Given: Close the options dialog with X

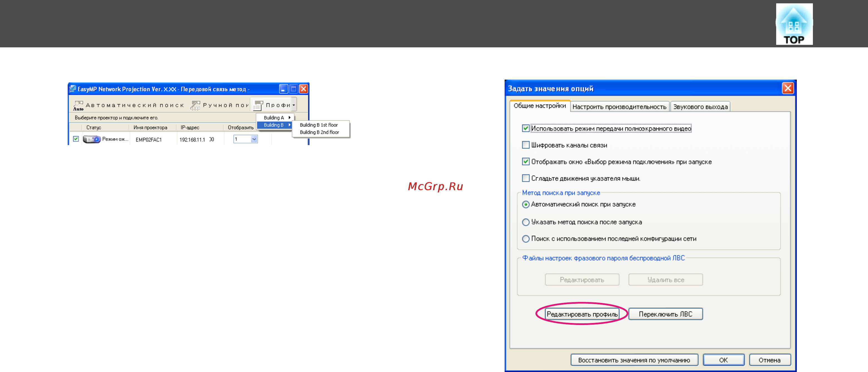Looking at the screenshot, I should [788, 88].
